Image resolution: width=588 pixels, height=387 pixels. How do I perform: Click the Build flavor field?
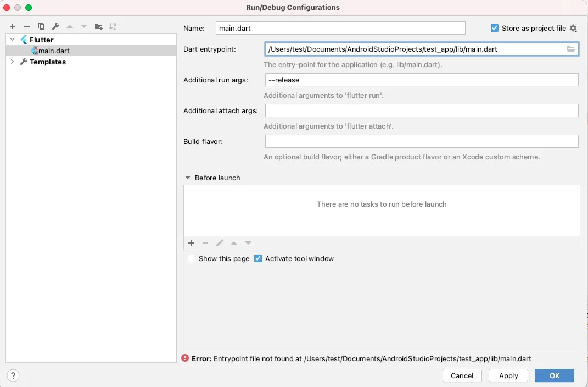[422, 141]
